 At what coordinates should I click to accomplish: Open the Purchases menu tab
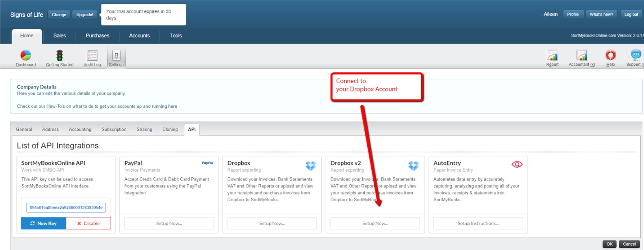tap(98, 35)
